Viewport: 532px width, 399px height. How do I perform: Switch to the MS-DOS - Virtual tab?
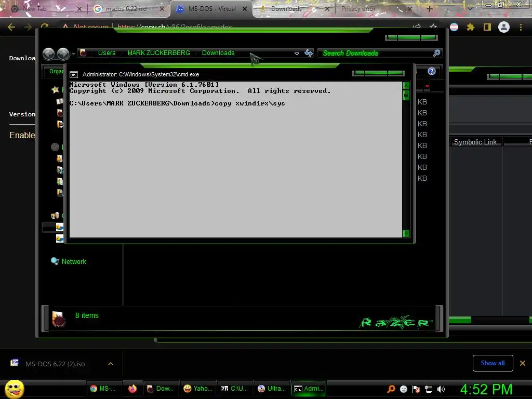click(212, 8)
